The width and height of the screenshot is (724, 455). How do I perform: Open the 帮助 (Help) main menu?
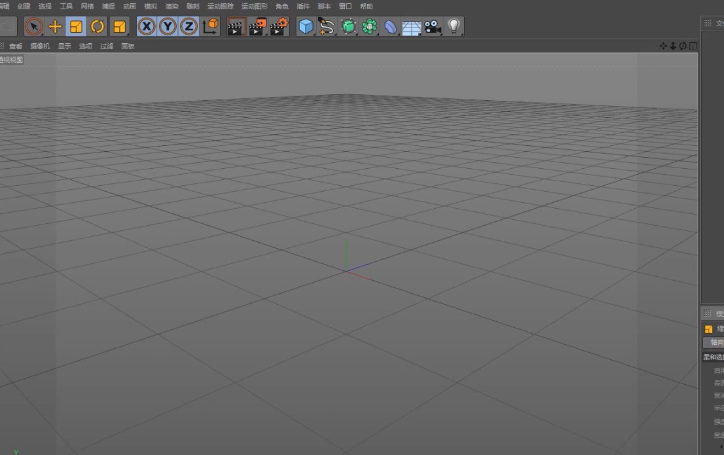(366, 6)
